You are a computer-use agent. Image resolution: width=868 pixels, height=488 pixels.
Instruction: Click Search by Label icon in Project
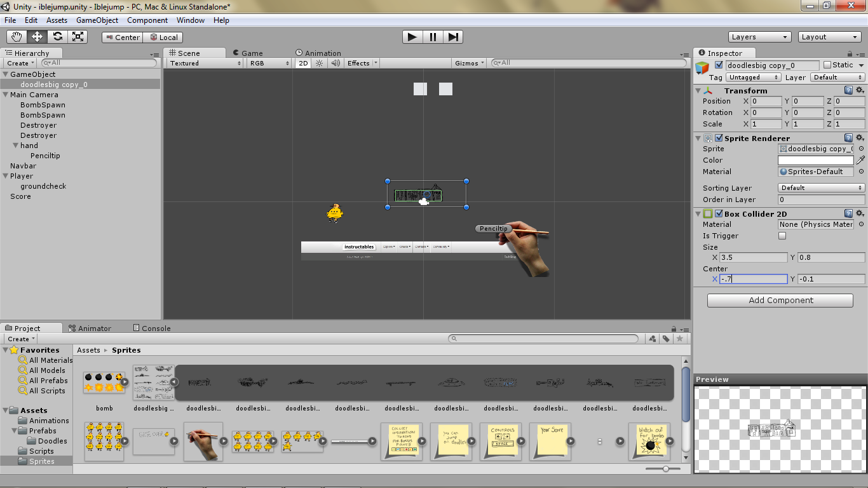click(666, 339)
